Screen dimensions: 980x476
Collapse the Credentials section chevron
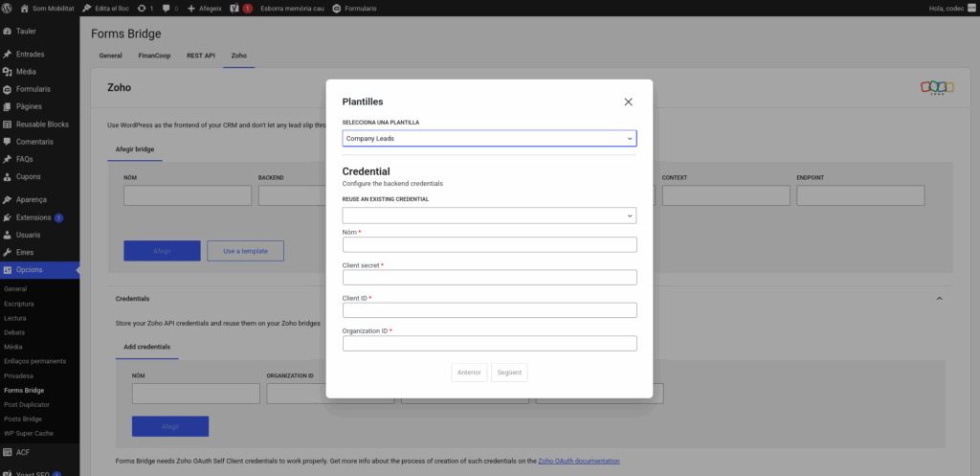click(939, 299)
